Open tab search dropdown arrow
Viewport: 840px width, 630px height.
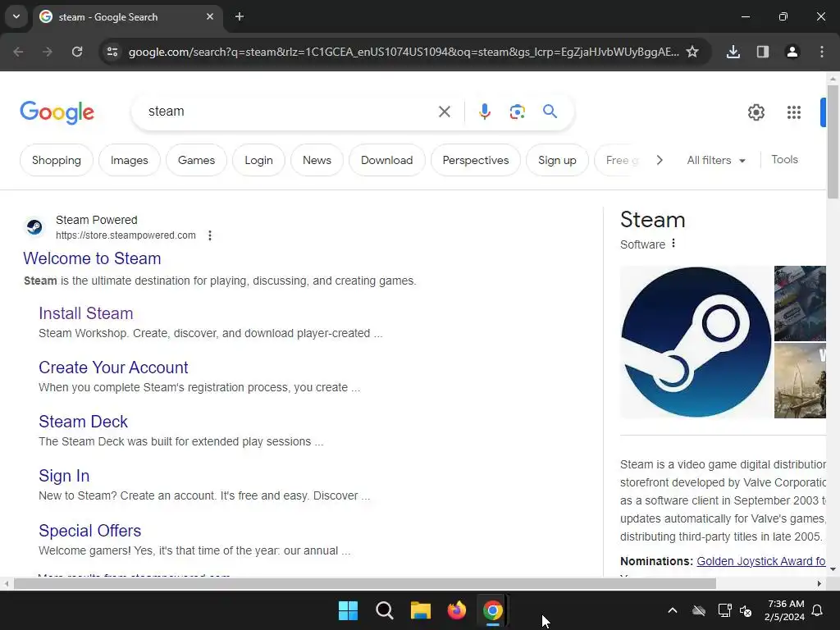pos(16,16)
